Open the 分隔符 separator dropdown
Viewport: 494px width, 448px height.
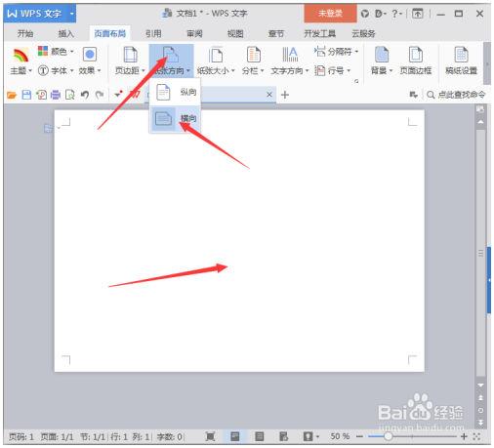tap(336, 52)
